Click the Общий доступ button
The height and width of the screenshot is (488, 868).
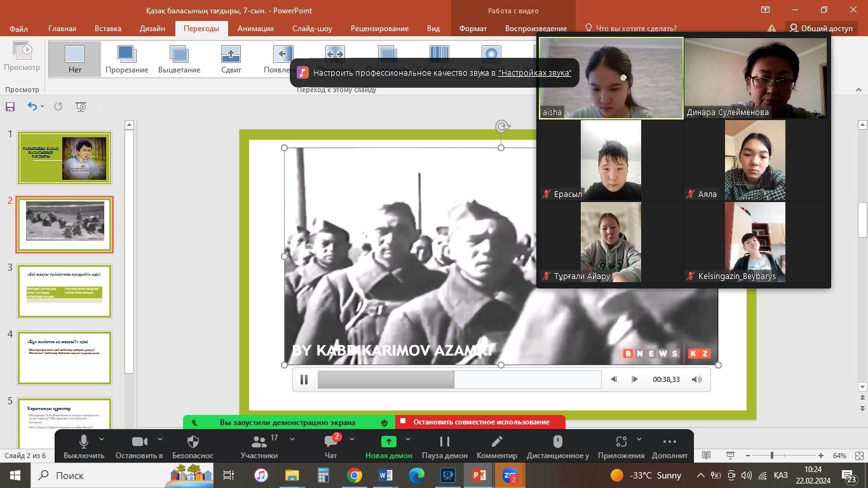[821, 29]
